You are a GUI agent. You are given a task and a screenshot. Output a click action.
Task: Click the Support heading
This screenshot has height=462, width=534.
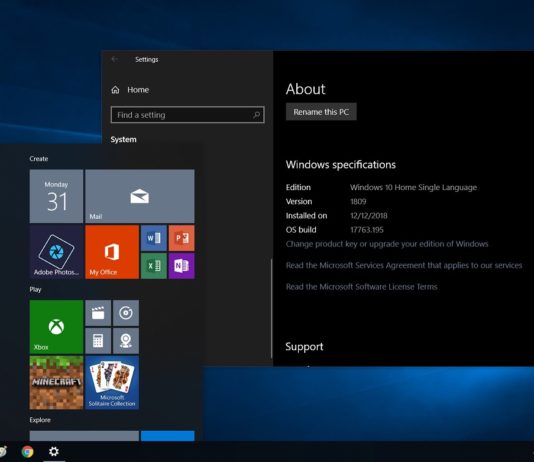pos(304,347)
